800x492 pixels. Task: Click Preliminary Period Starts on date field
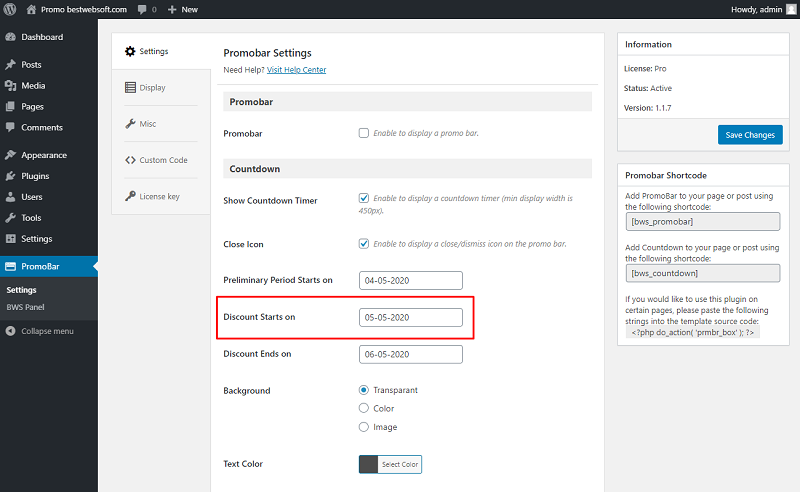(x=411, y=280)
